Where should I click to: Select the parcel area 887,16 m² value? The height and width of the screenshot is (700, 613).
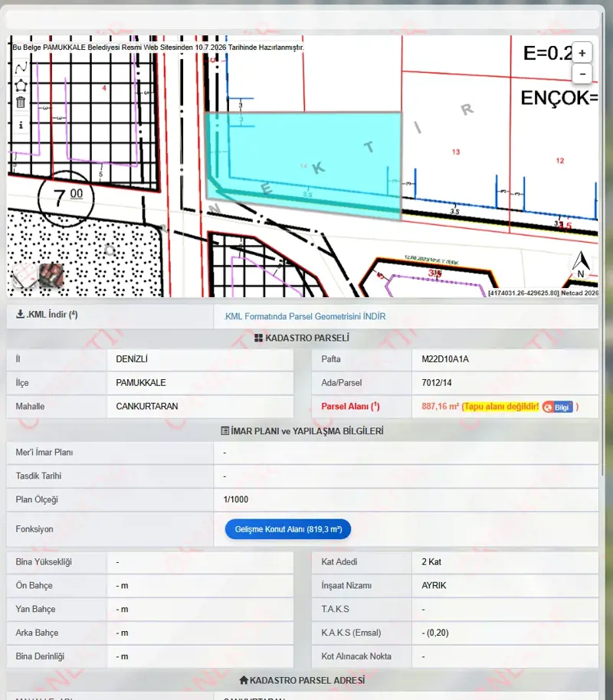(440, 407)
